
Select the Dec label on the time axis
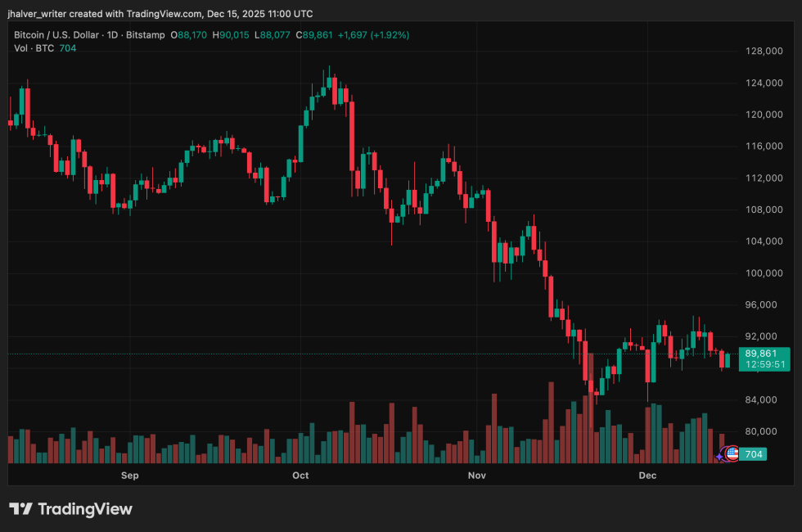click(x=647, y=475)
